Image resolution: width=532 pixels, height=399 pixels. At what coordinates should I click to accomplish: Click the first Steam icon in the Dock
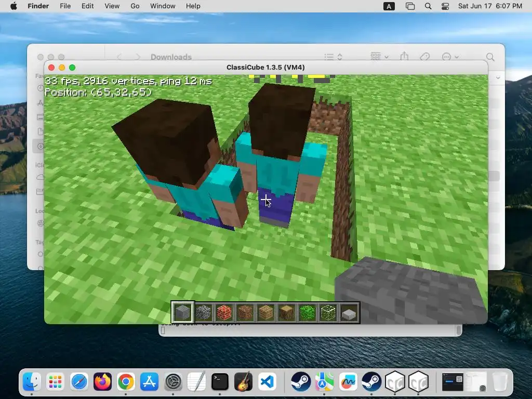(x=301, y=382)
